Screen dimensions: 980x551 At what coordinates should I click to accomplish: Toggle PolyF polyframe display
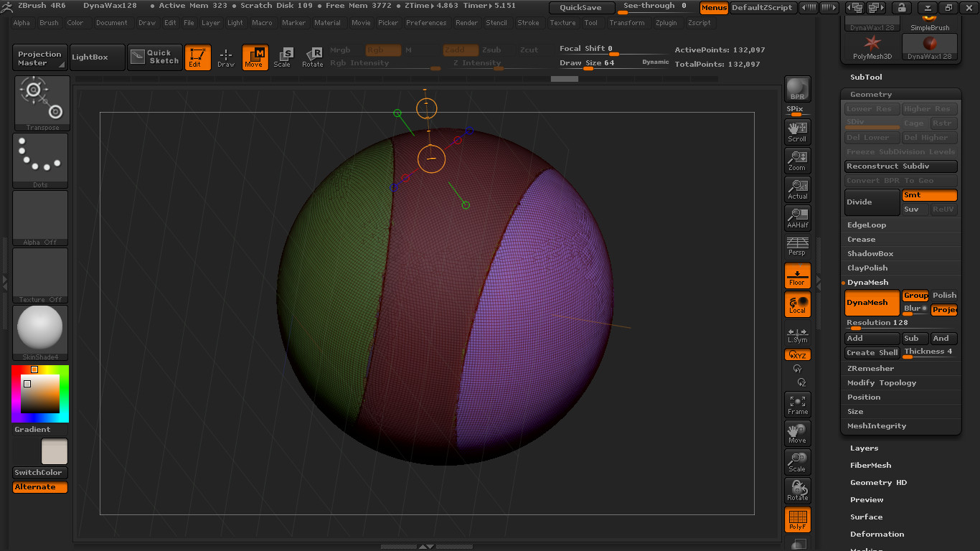797,519
